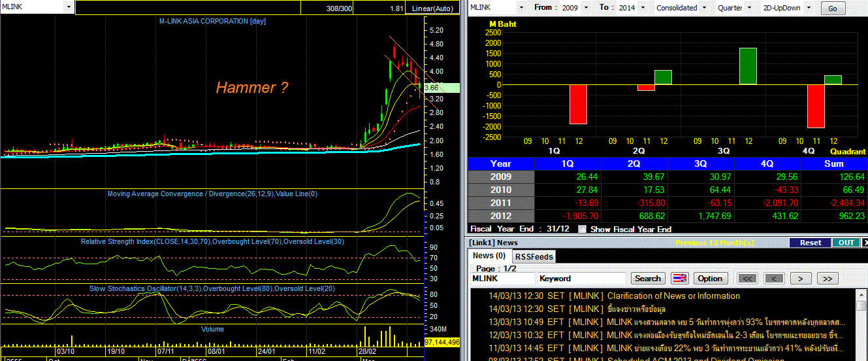Click the current price label 3.66

click(x=431, y=87)
